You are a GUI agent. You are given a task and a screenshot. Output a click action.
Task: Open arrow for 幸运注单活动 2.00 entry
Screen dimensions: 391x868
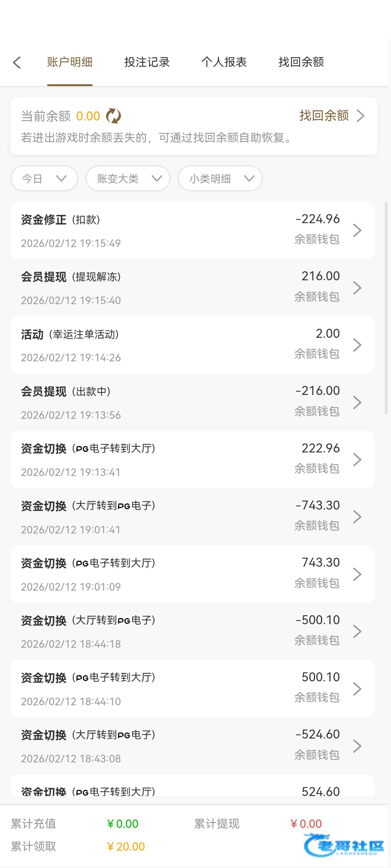(x=357, y=345)
